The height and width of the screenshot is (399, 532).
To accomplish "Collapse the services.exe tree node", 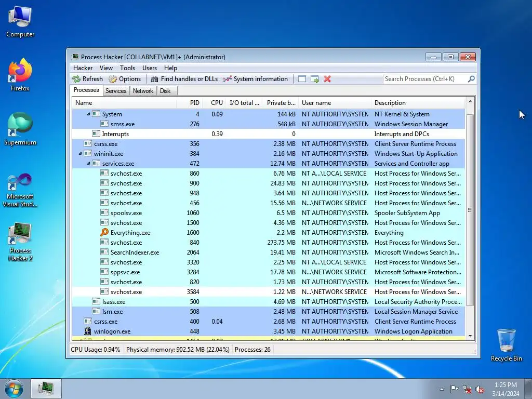I will pyautogui.click(x=88, y=164).
